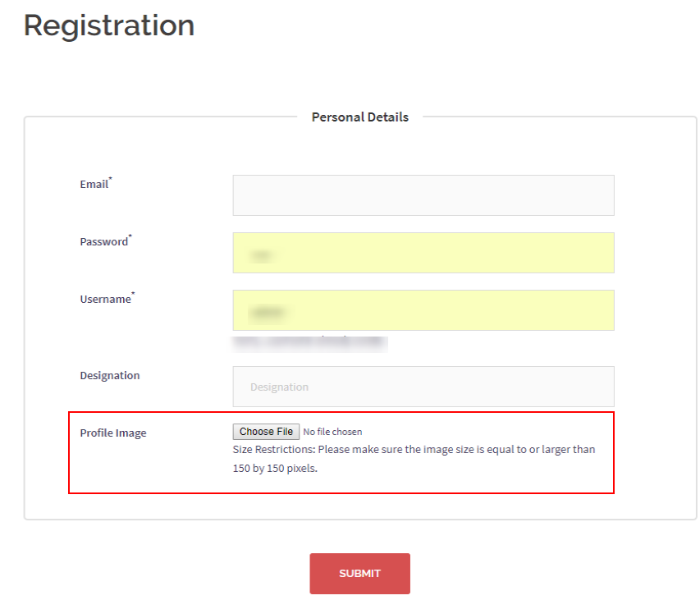Click the "No file chosen" text
Viewport: 700px width, 600px height.
332,432
